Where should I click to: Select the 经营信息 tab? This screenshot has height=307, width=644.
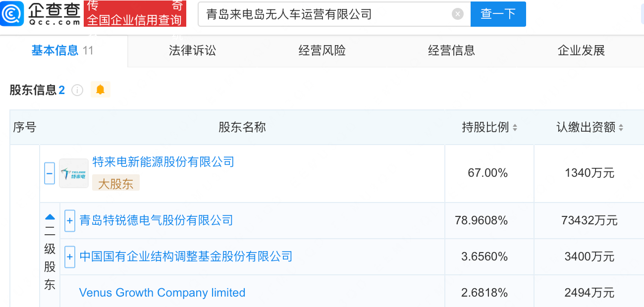(x=451, y=51)
